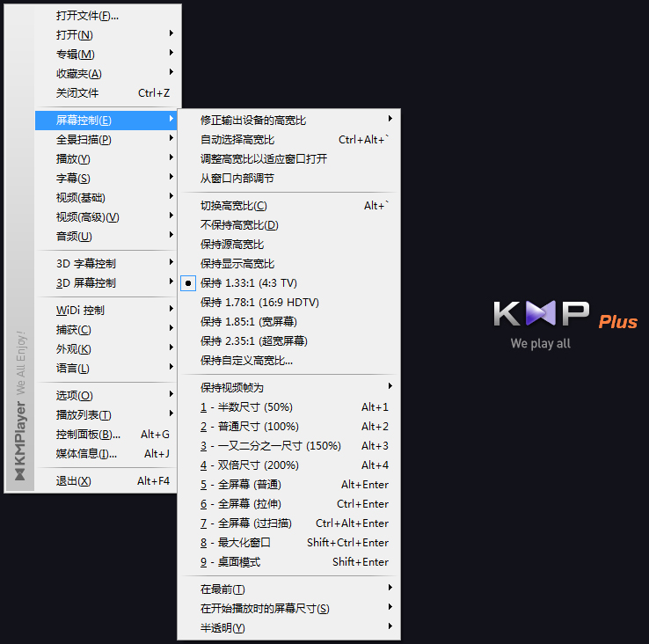Enable 保持 1.85:1 (宽屏幕) aspect ratio
The height and width of the screenshot is (644, 649).
coord(248,322)
